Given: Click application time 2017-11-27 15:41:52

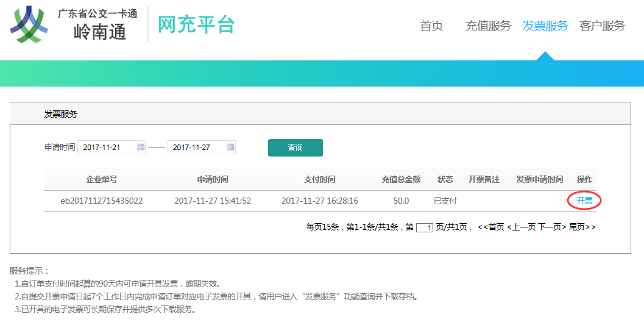Looking at the screenshot, I should tap(213, 201).
